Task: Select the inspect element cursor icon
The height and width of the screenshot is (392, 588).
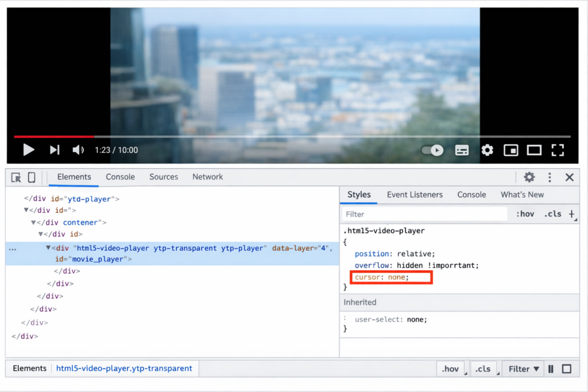Action: pos(16,177)
